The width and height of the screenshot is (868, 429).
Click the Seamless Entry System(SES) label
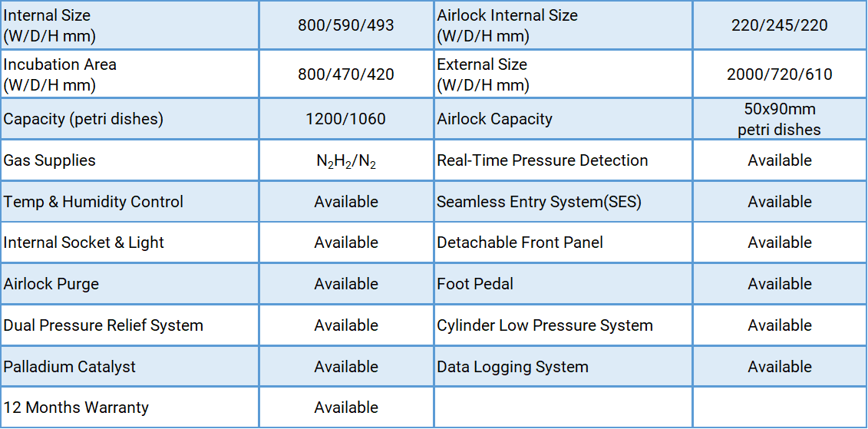[x=539, y=202]
